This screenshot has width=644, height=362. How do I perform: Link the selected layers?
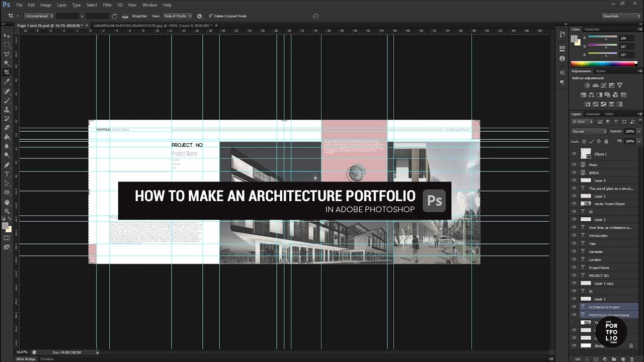pyautogui.click(x=578, y=359)
